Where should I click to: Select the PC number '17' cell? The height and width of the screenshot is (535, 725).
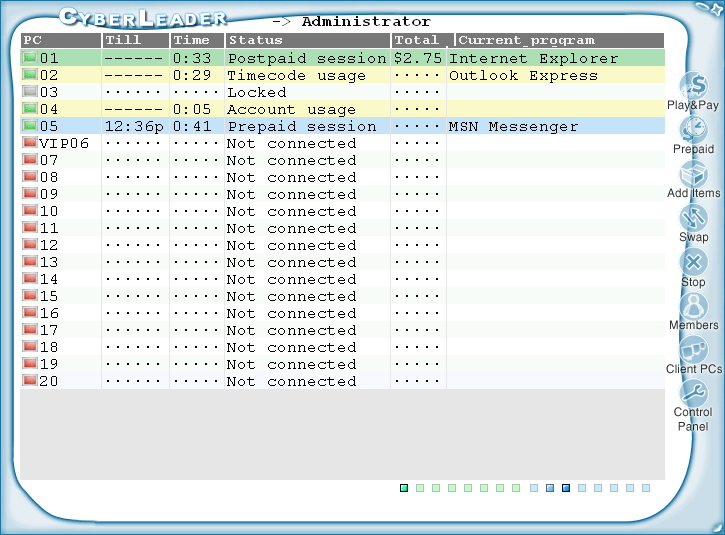(x=49, y=330)
